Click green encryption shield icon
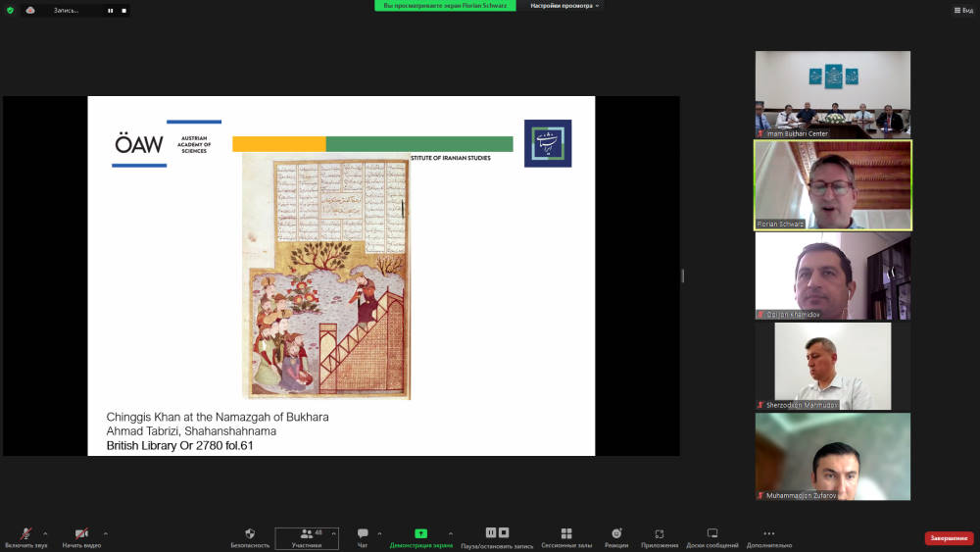 [10, 10]
